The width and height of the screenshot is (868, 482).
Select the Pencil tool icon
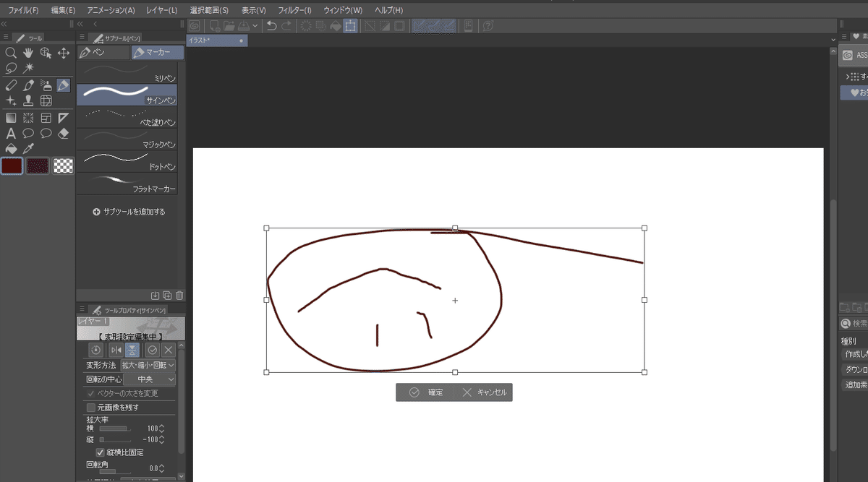click(11, 85)
